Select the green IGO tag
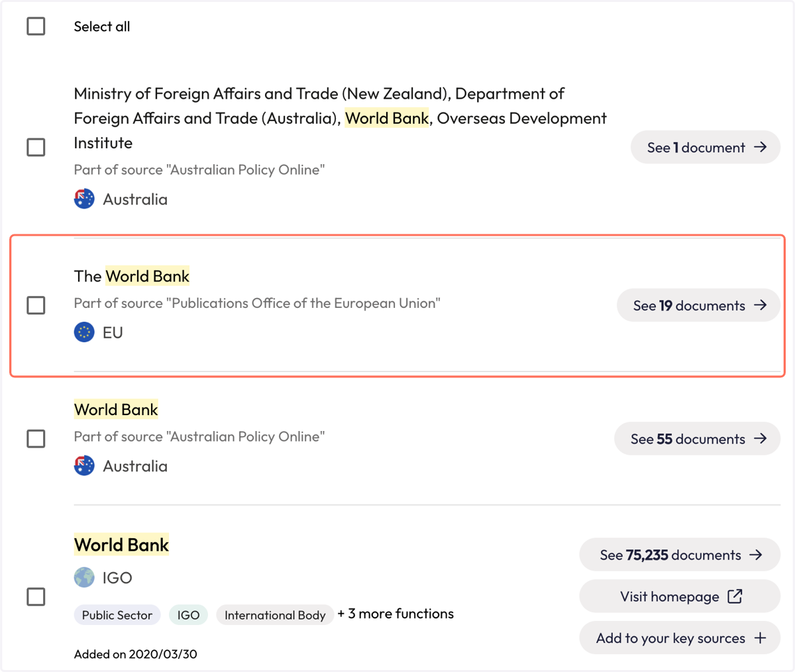 tap(189, 615)
